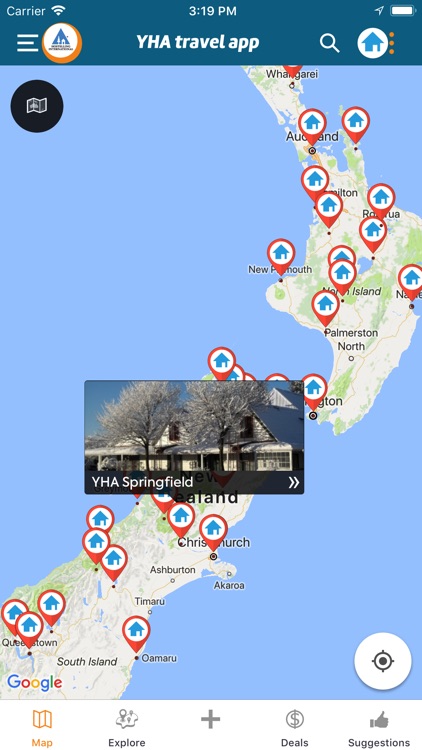Select the Oamaru hostel pin
Screen dimensions: 422x750
(136, 634)
